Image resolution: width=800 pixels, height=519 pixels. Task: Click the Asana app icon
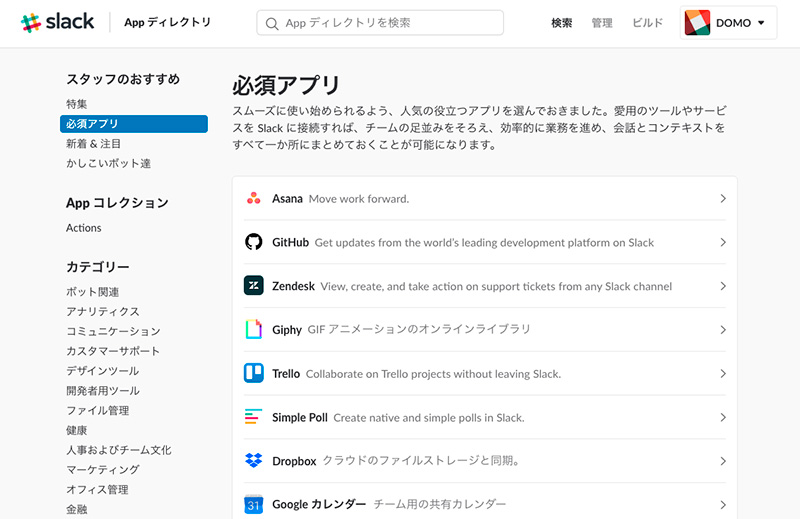tap(254, 199)
